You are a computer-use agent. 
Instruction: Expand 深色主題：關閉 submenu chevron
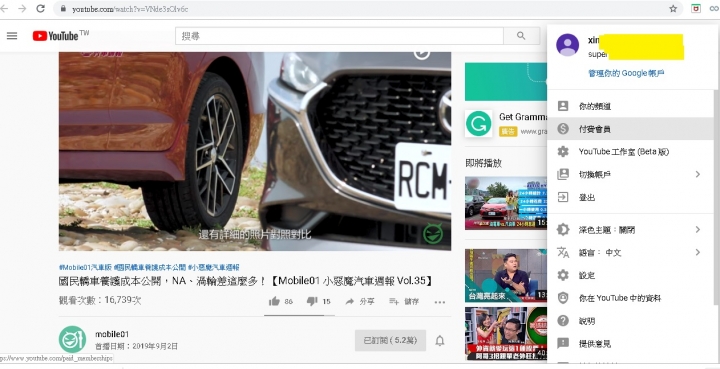[698, 229]
